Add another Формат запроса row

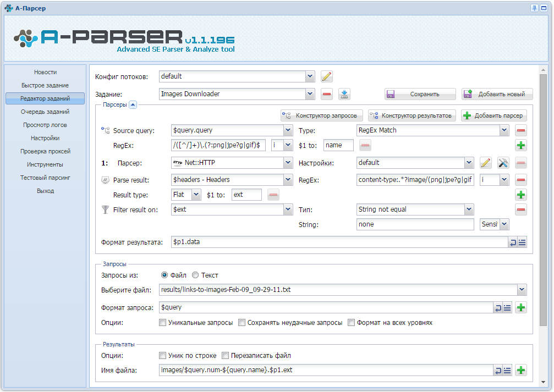click(521, 307)
